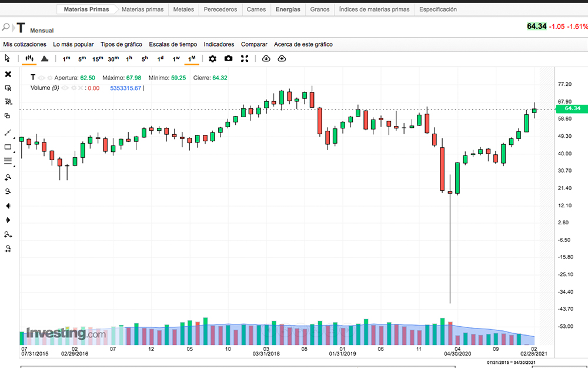This screenshot has width=588, height=368.
Task: Click the search magnifier icon by the symbol
Action: coord(6,28)
